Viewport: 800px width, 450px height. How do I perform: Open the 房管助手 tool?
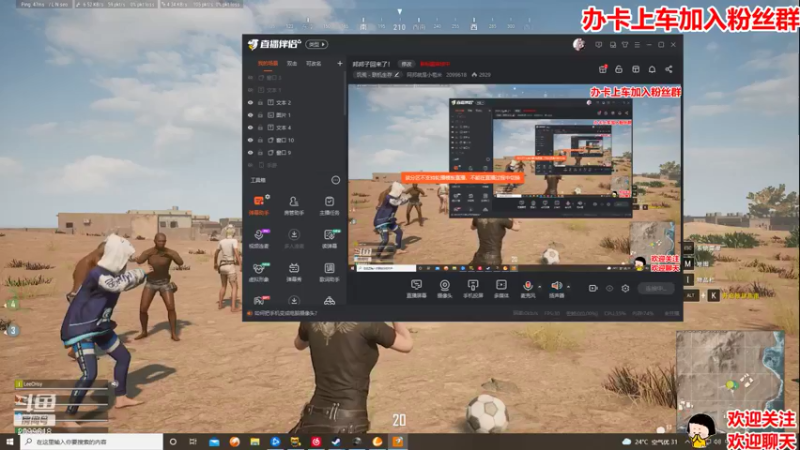tap(294, 205)
